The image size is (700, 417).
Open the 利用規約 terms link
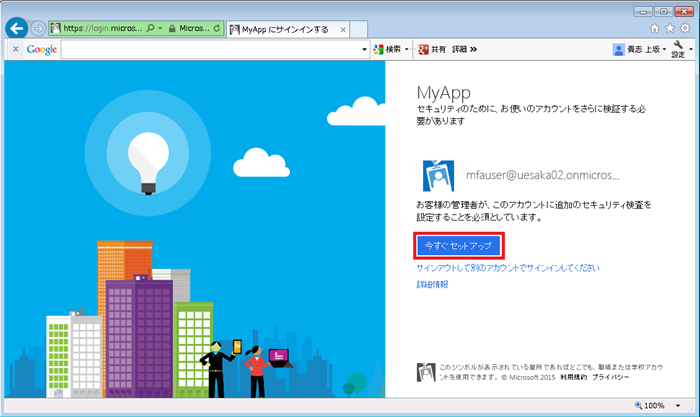pyautogui.click(x=574, y=377)
